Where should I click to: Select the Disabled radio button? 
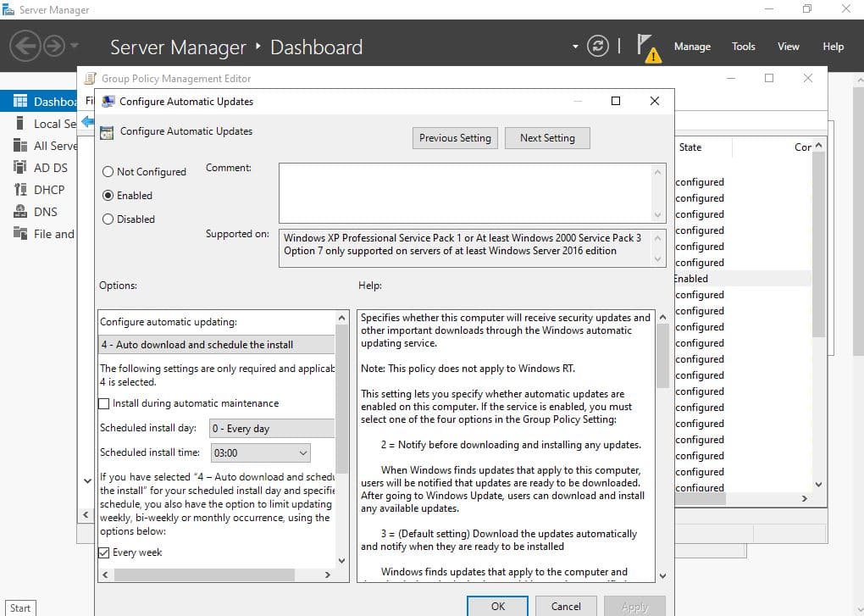pyautogui.click(x=108, y=219)
